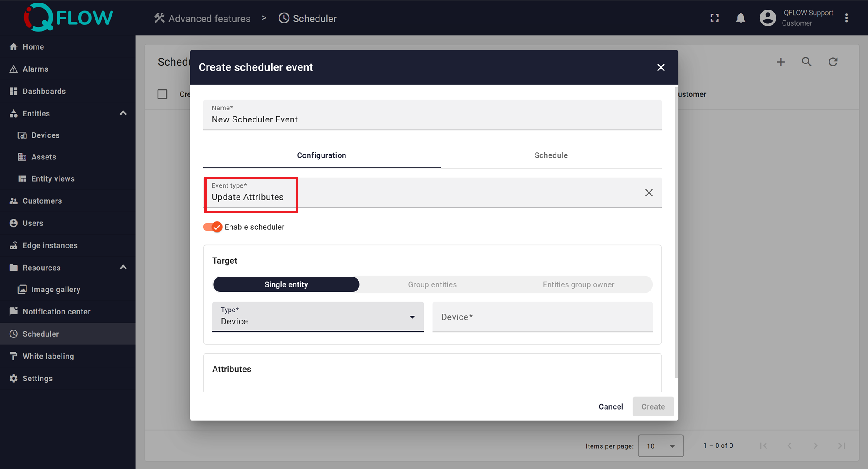Viewport: 868px width, 469px height.
Task: Refresh the scheduler list
Action: (x=832, y=62)
